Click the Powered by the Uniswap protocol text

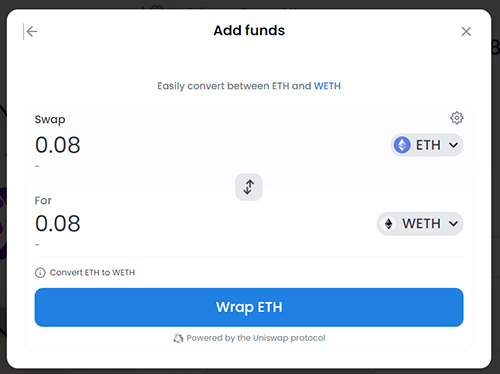[x=256, y=338]
